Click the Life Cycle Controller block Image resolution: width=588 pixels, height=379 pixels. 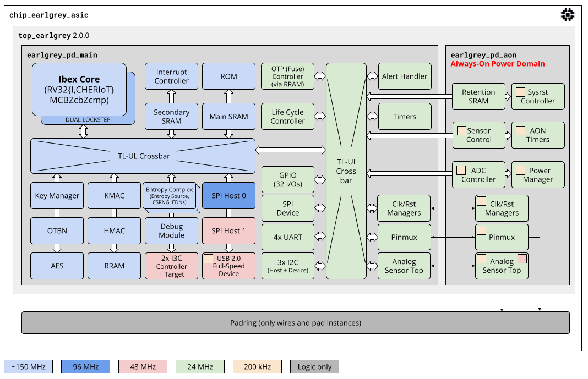click(287, 117)
